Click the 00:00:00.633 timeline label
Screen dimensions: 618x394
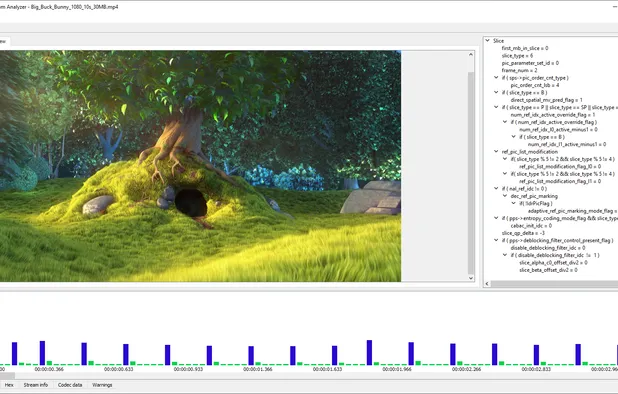point(119,369)
